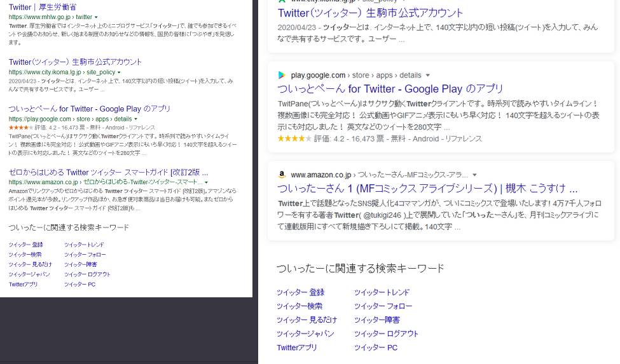
Task: Click left panel related search 'ツイッター障害'
Action: [x=80, y=264]
